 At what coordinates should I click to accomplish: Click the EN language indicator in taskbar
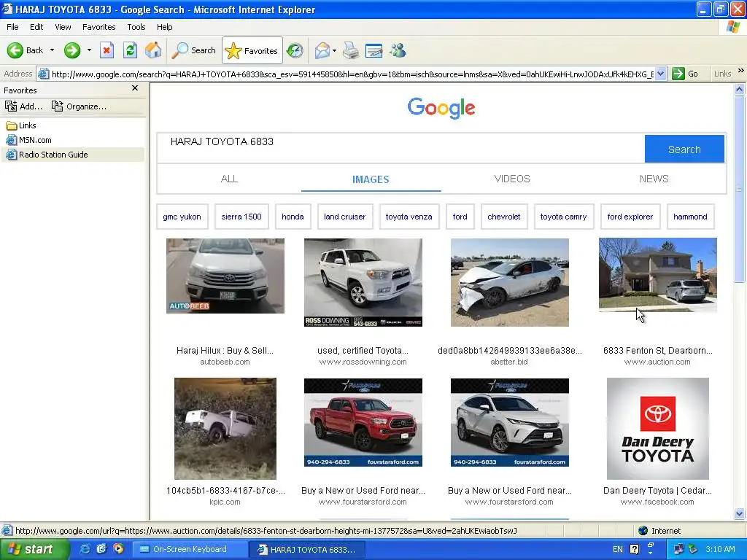(617, 549)
